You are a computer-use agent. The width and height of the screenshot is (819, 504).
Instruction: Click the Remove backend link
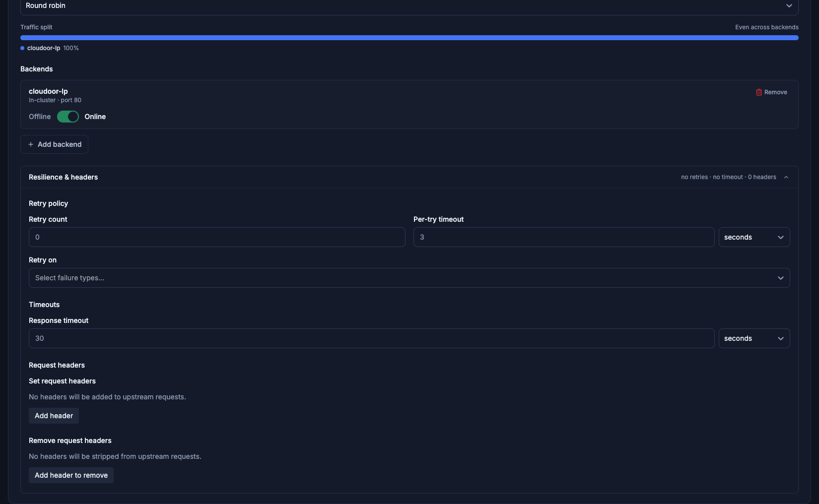pos(771,92)
